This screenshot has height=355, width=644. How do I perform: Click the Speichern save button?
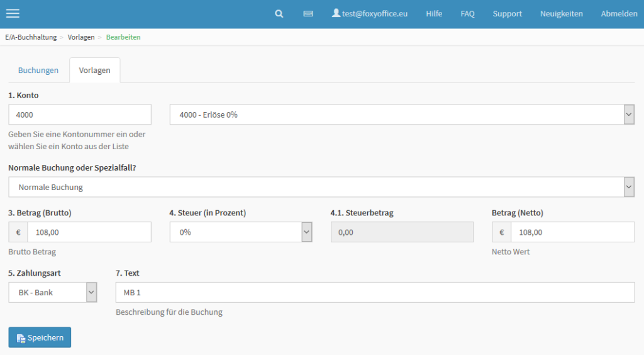(x=40, y=337)
